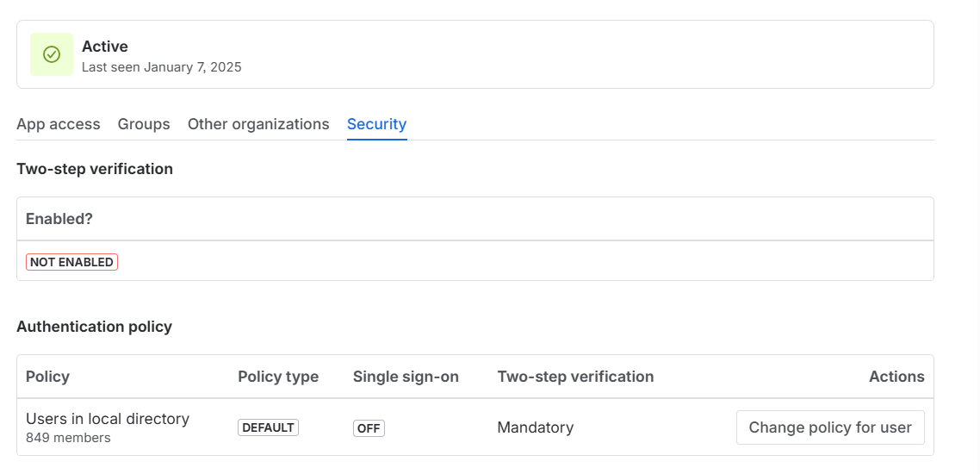Screen dimensions: 980x474
Task: Click the Policy column header
Action: tap(47, 377)
